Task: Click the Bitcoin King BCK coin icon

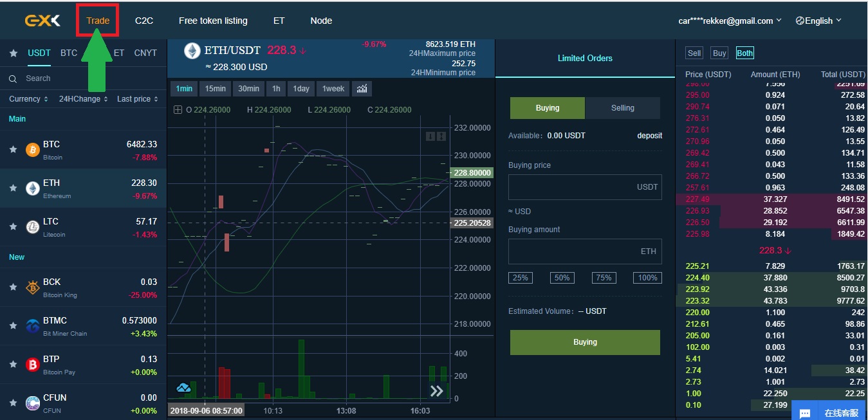Action: point(32,288)
